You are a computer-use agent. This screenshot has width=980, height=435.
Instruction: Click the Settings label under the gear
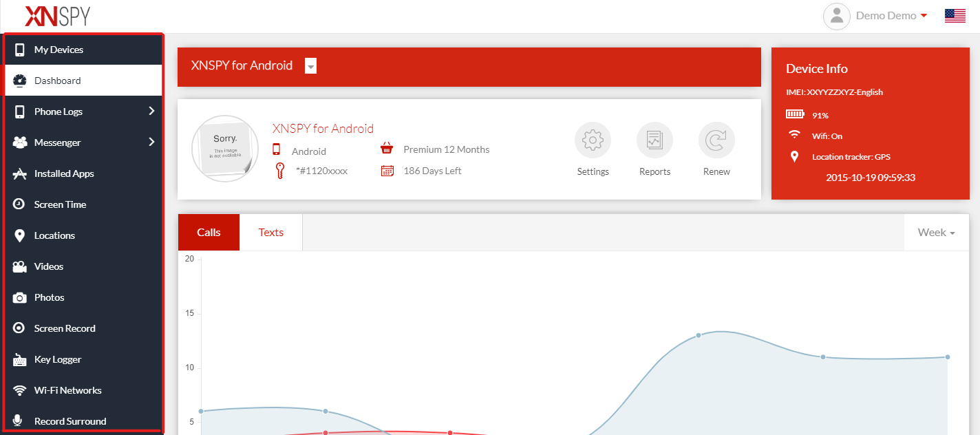[x=593, y=171]
